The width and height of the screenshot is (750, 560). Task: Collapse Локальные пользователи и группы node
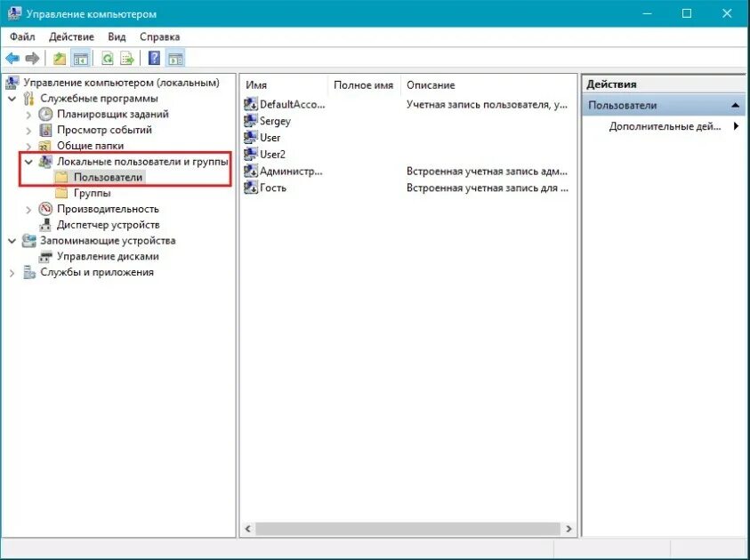tap(28, 162)
